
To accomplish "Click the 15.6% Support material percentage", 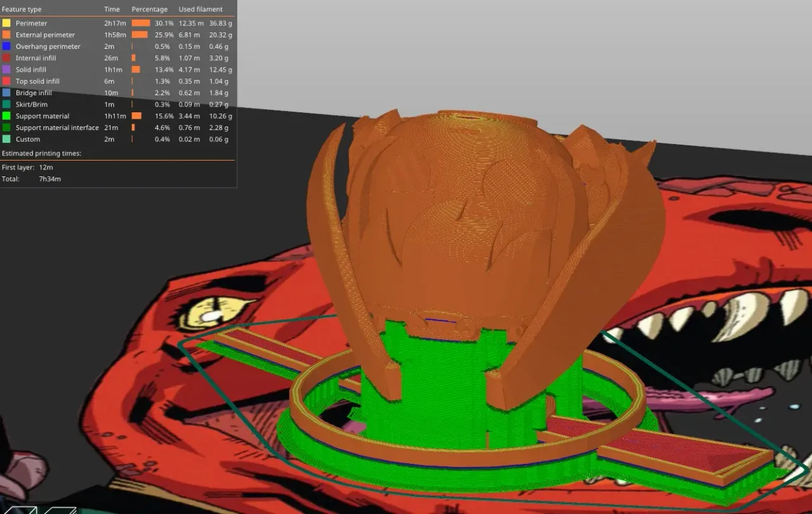I will click(x=164, y=116).
